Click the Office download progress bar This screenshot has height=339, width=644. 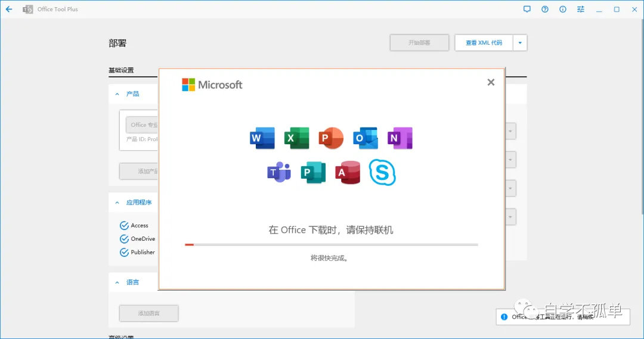(332, 245)
